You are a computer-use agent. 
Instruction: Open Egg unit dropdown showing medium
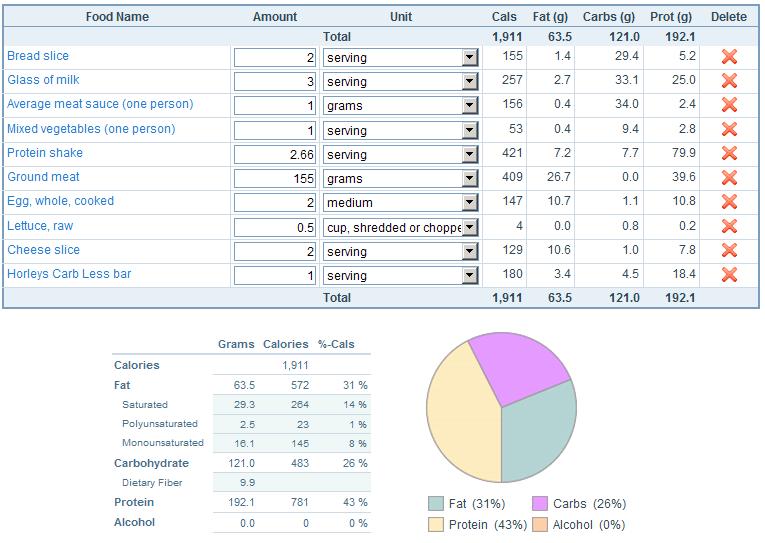[x=469, y=203]
